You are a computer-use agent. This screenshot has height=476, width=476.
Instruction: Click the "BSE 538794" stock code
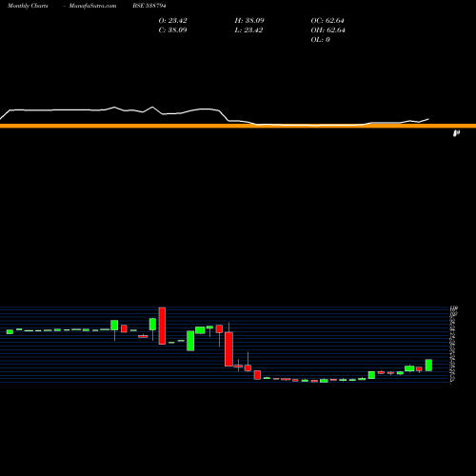149,6
